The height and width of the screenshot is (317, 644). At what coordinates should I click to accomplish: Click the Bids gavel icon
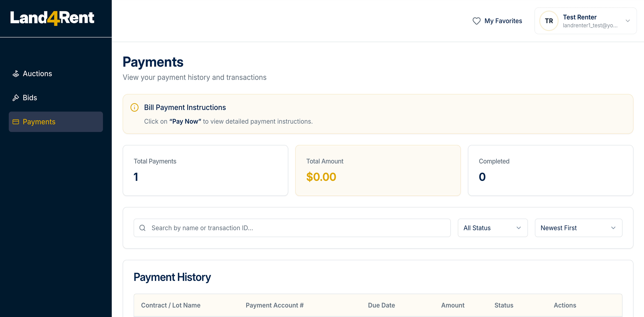[x=16, y=98]
